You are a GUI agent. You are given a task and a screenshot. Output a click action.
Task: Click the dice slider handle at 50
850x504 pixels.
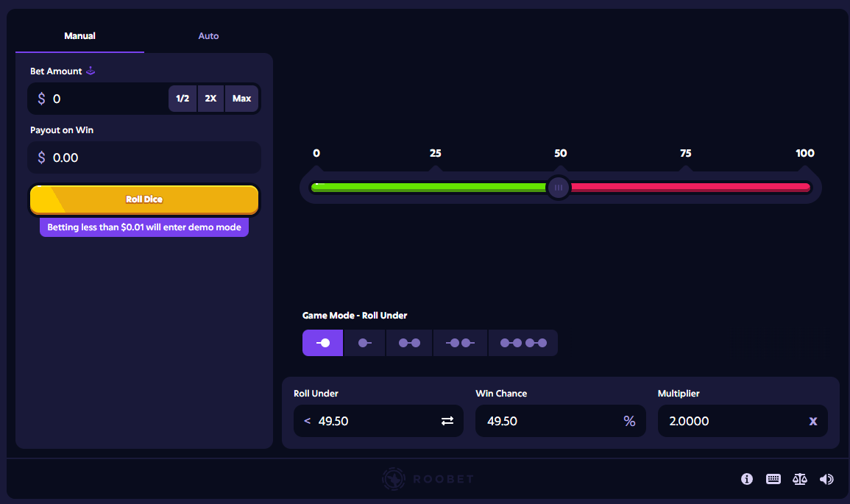click(x=559, y=188)
